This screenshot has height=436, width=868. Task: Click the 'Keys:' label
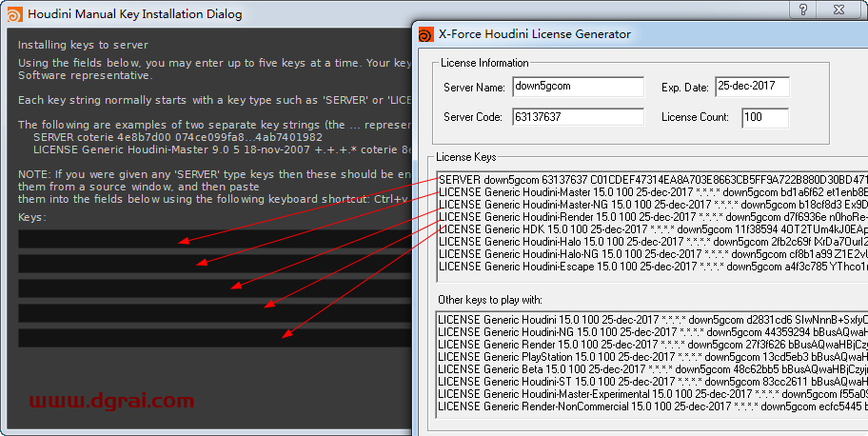point(32,217)
